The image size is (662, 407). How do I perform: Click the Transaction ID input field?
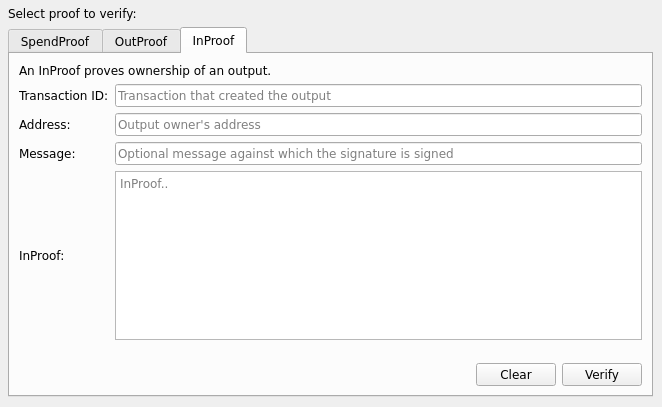378,95
